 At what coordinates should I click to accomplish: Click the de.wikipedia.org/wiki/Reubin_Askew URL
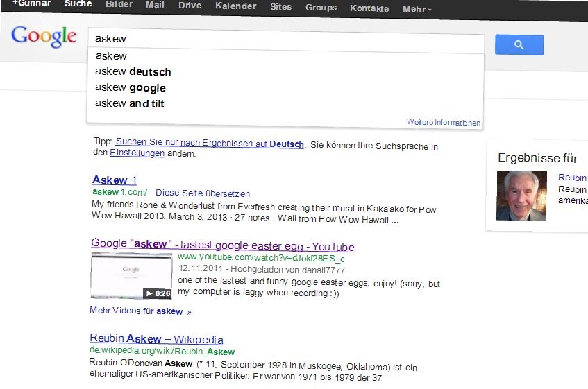pyautogui.click(x=162, y=351)
